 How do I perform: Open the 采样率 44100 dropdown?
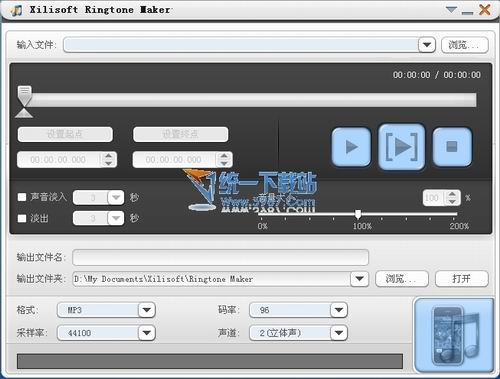click(147, 333)
